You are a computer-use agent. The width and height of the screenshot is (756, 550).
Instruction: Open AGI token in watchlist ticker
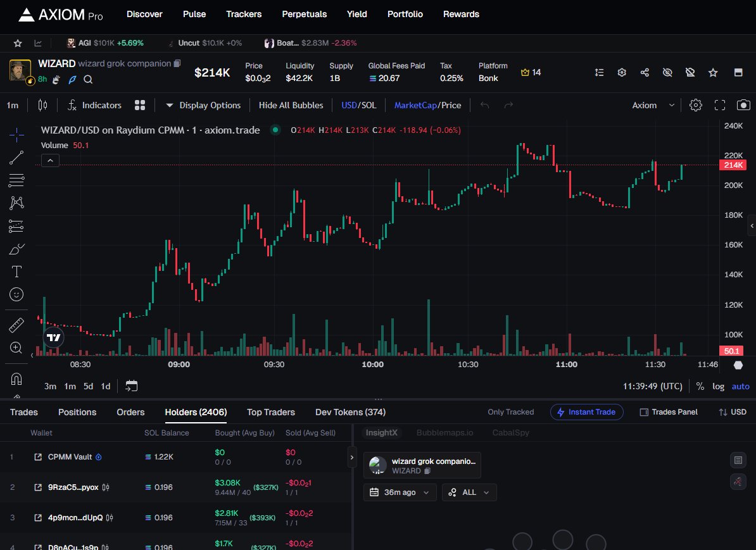coord(105,43)
